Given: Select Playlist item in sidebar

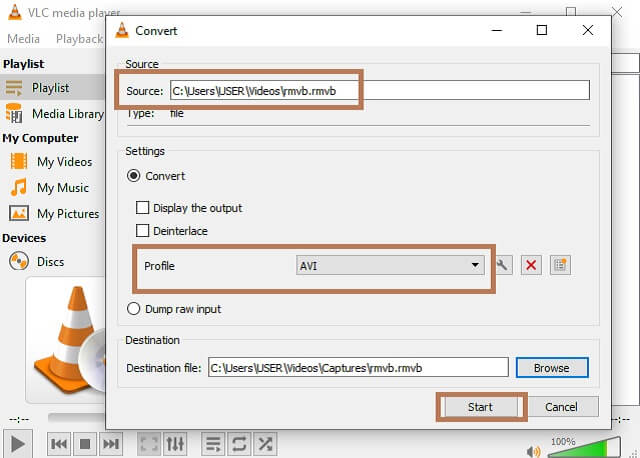Looking at the screenshot, I should pyautogui.click(x=52, y=87).
